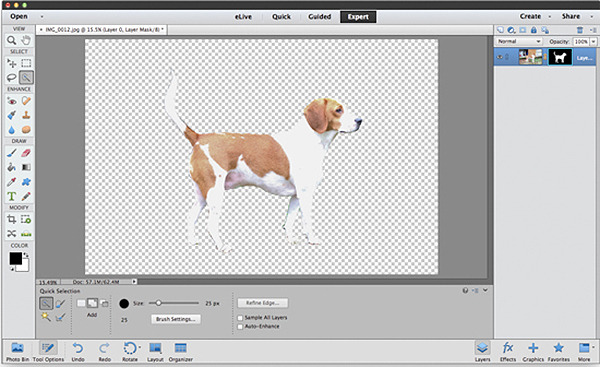Select the Hand tool
The image size is (600, 367).
26,40
